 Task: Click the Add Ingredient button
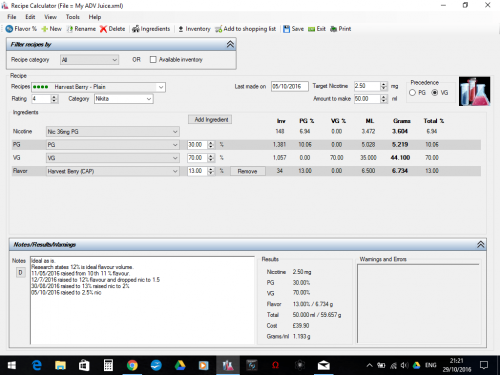pyautogui.click(x=210, y=120)
